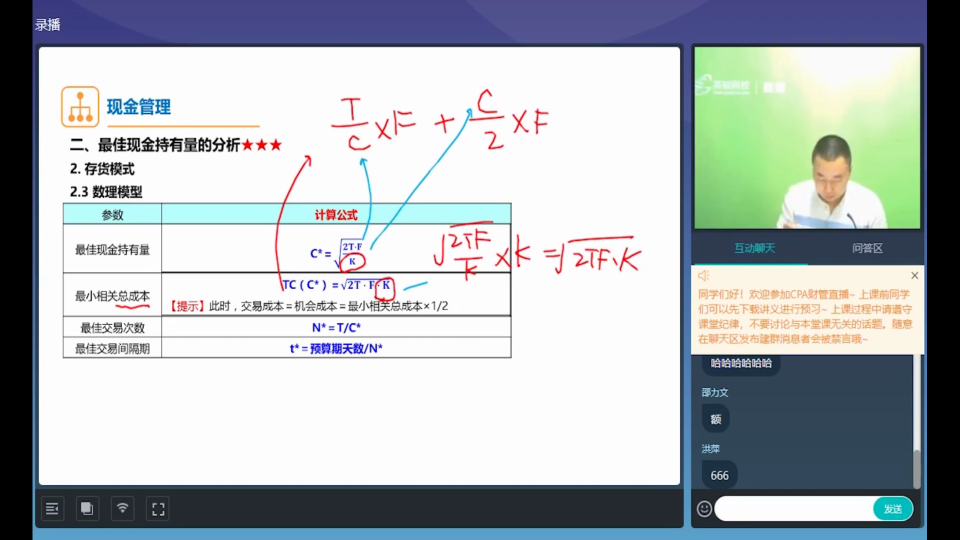Click the username 邵力文 in chat
960x540 pixels.
click(x=715, y=393)
